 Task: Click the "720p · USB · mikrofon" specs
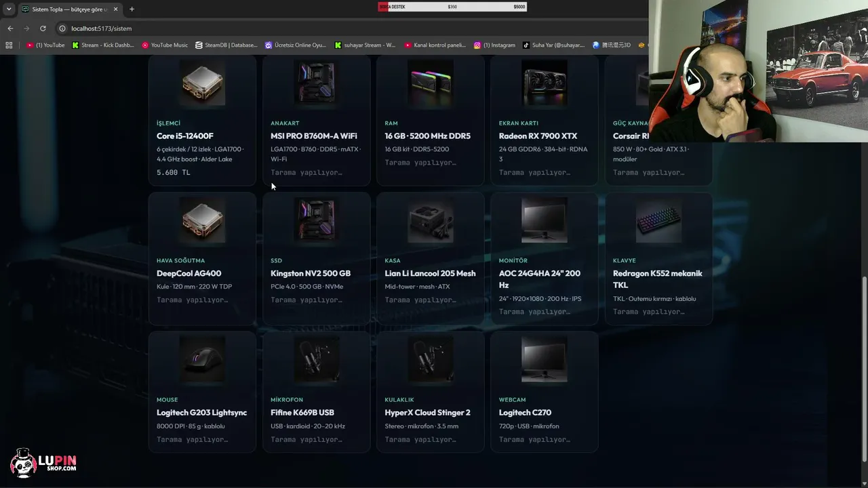click(x=529, y=426)
